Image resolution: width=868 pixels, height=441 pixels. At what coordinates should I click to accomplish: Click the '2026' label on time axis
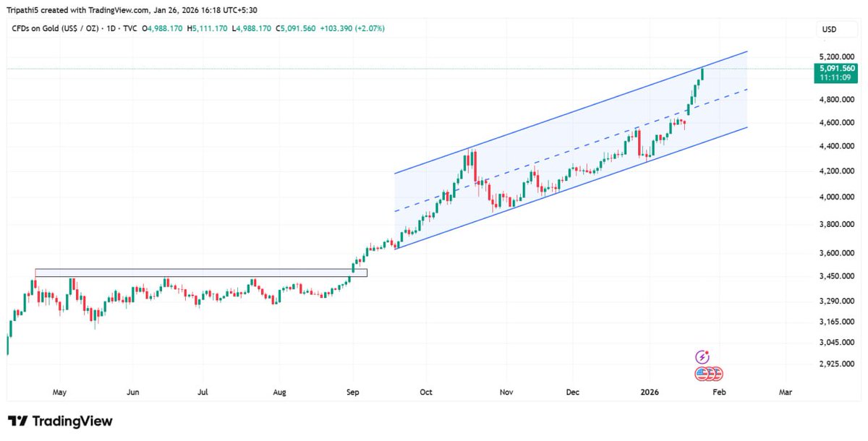click(650, 393)
